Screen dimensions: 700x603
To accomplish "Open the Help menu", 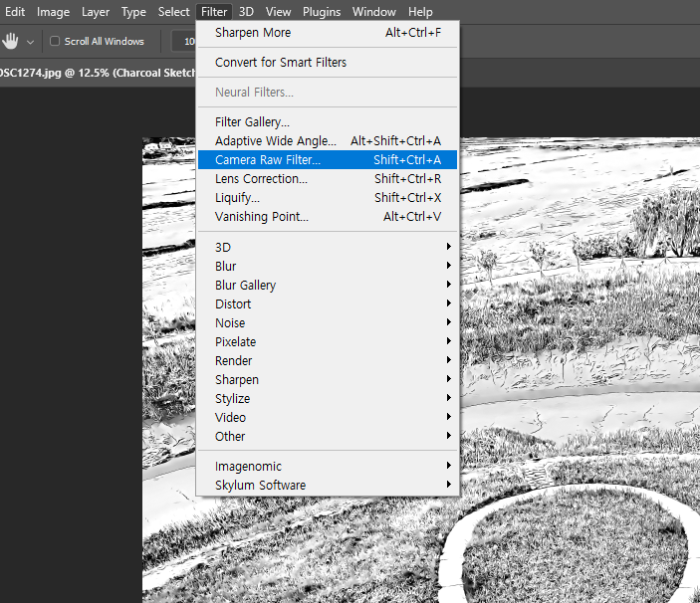I will pyautogui.click(x=420, y=12).
